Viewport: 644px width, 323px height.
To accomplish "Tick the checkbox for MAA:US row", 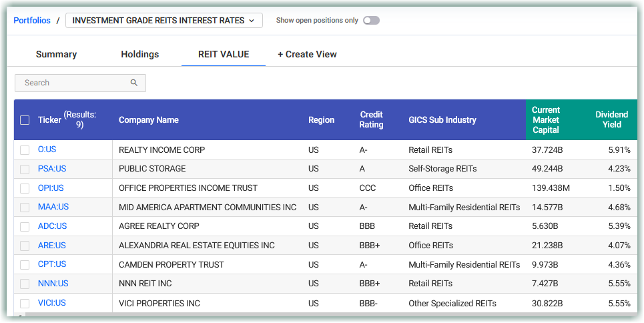I will click(25, 207).
